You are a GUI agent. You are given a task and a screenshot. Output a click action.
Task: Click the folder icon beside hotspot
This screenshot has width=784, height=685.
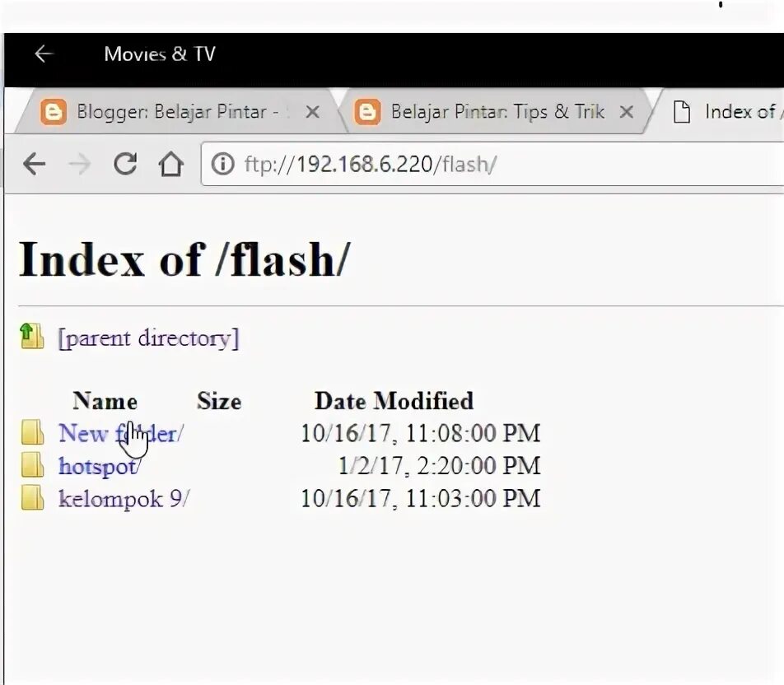(31, 465)
